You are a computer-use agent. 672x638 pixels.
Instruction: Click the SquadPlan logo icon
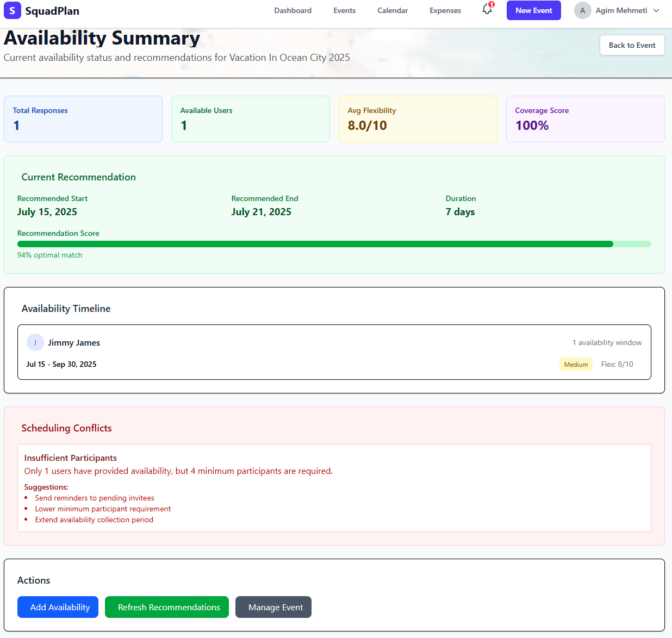pyautogui.click(x=13, y=10)
